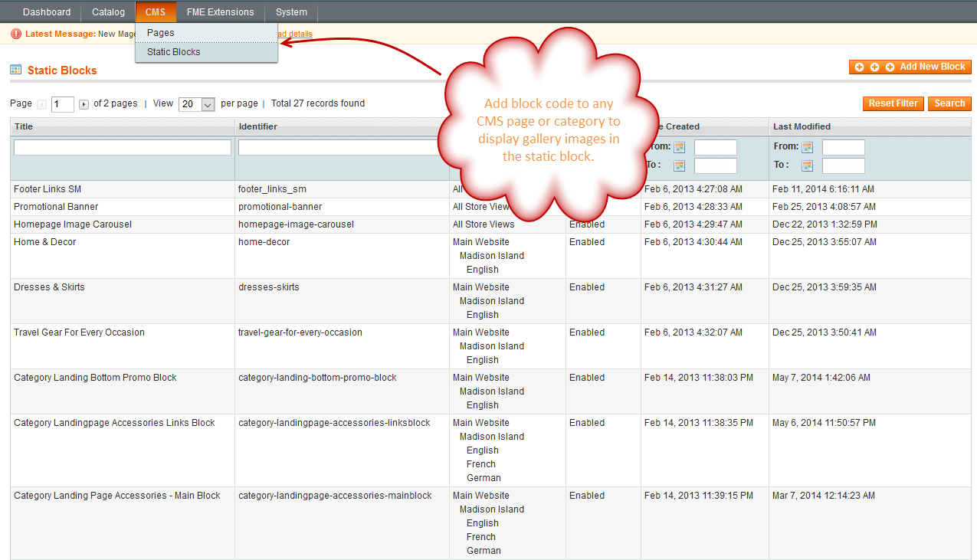
Task: Expand the System menu
Action: click(291, 12)
